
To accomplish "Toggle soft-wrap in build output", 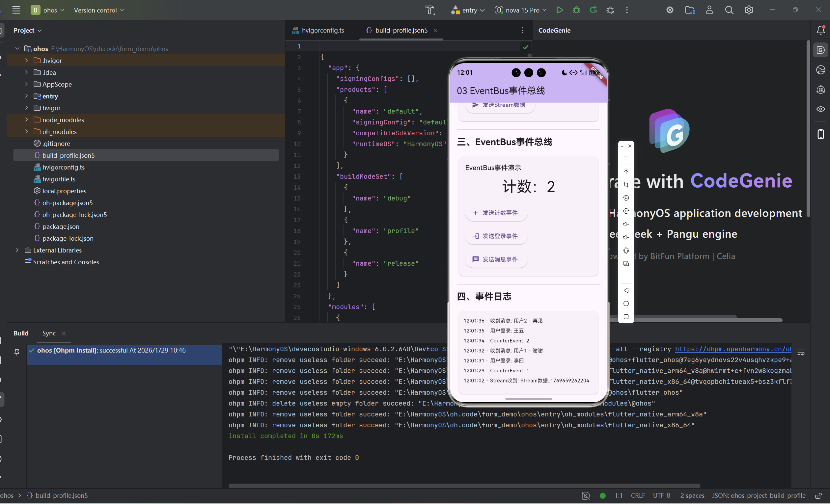I will pos(801,353).
